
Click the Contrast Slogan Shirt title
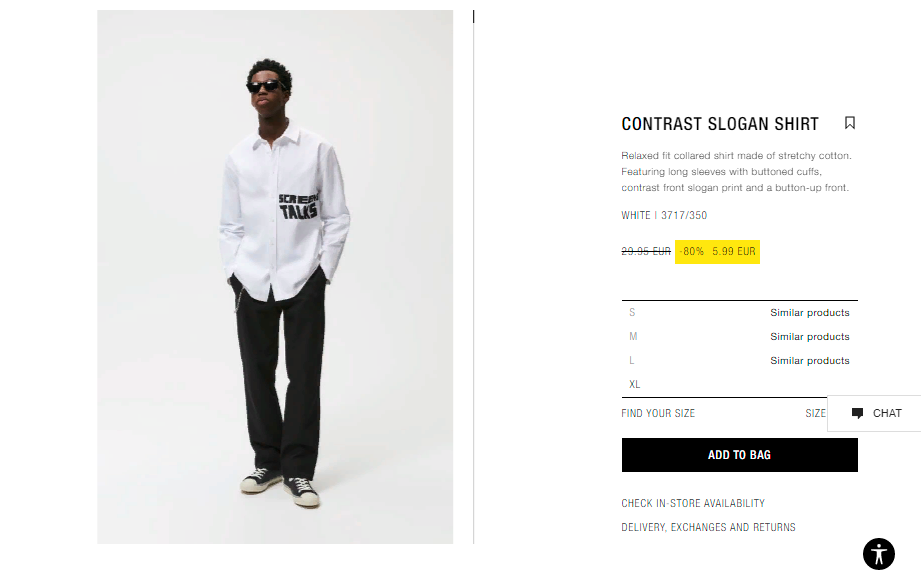click(720, 124)
